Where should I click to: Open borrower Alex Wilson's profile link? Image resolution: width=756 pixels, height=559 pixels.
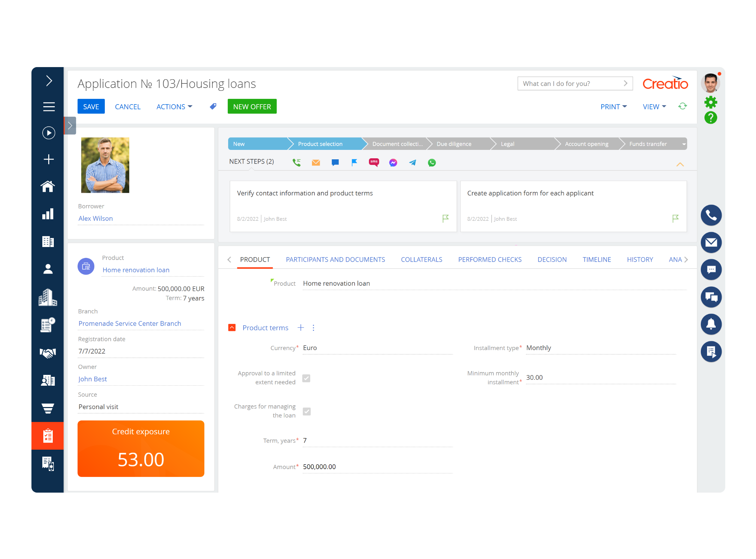tap(95, 218)
